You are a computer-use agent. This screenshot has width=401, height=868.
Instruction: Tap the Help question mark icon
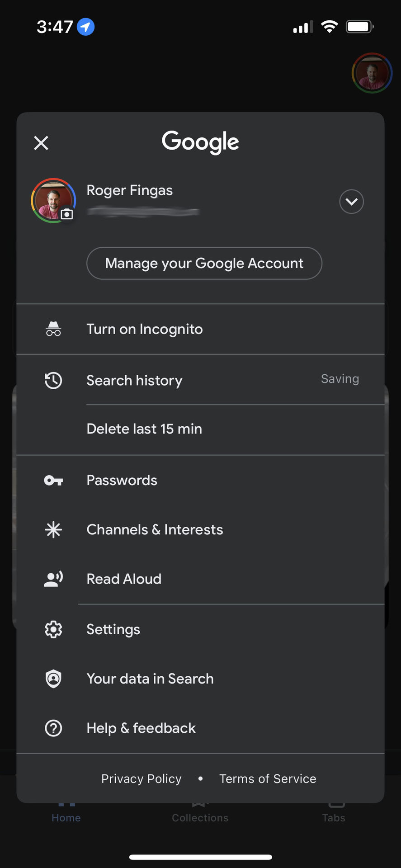pyautogui.click(x=53, y=728)
